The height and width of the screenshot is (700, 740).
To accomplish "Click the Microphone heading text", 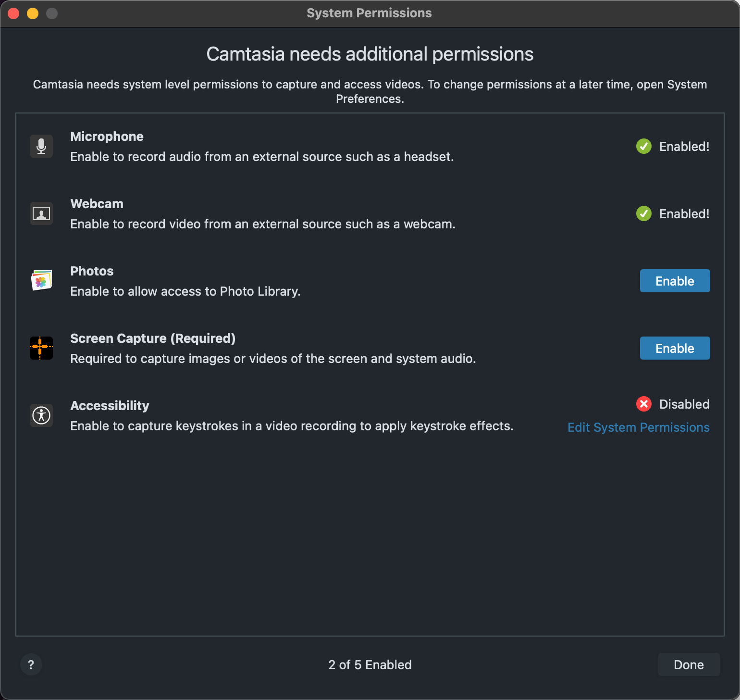I will [x=107, y=137].
